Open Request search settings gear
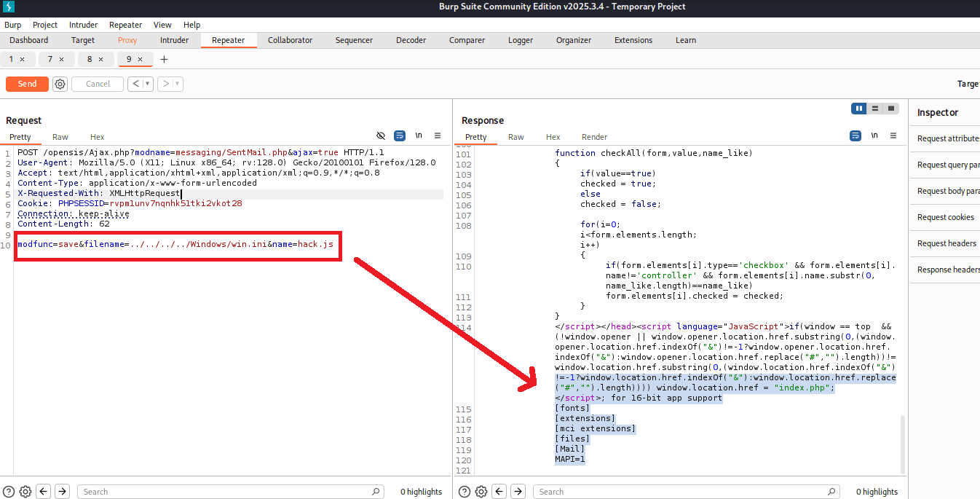The image size is (980, 499). 25,492
